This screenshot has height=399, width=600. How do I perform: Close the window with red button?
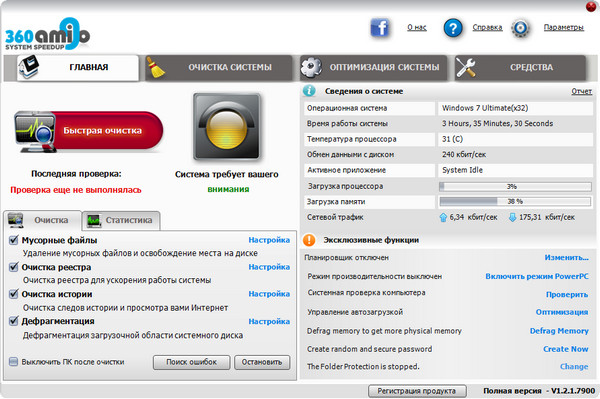coord(591,6)
